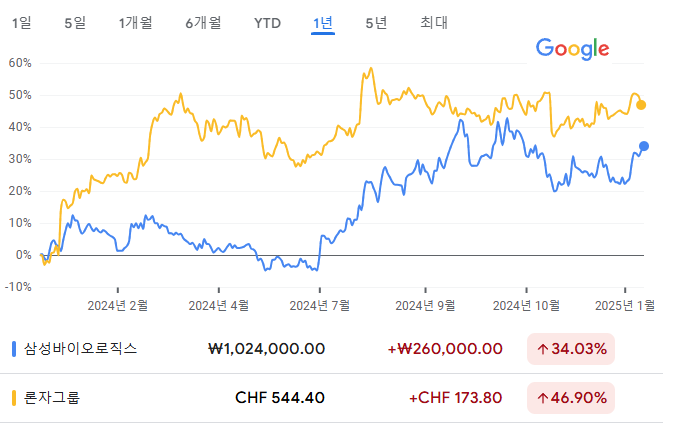Open the 5년 range tab
Screen dimensions: 674x435
[376, 23]
